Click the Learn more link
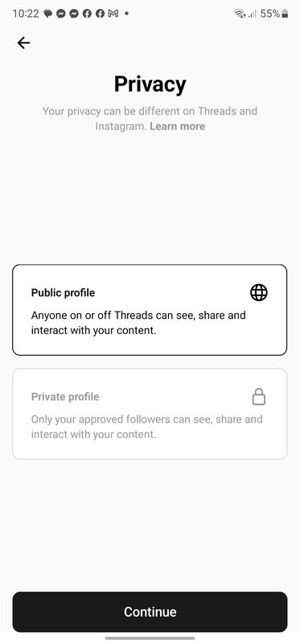Screen dimensions: 300x644 pyautogui.click(x=177, y=126)
